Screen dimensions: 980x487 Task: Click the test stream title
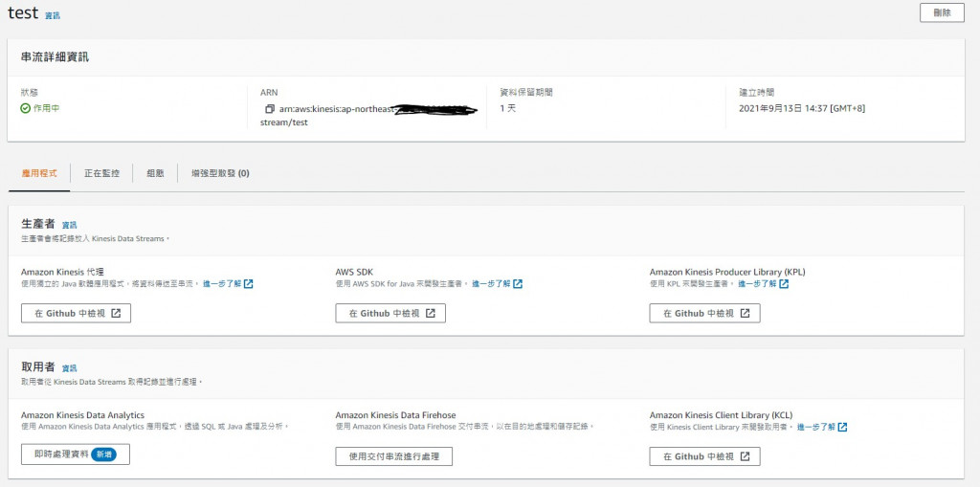point(23,13)
